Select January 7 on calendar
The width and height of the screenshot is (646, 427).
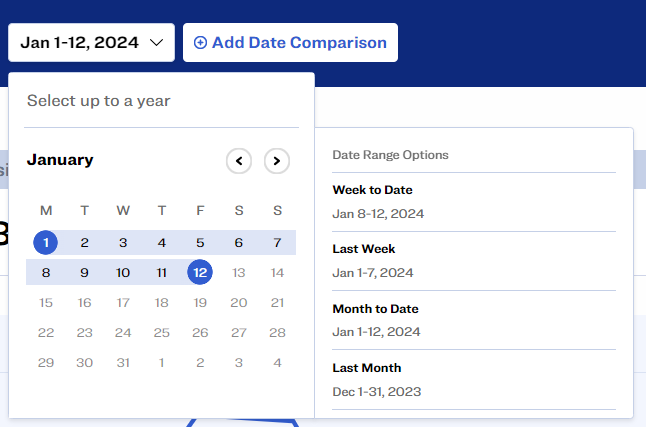tap(277, 242)
